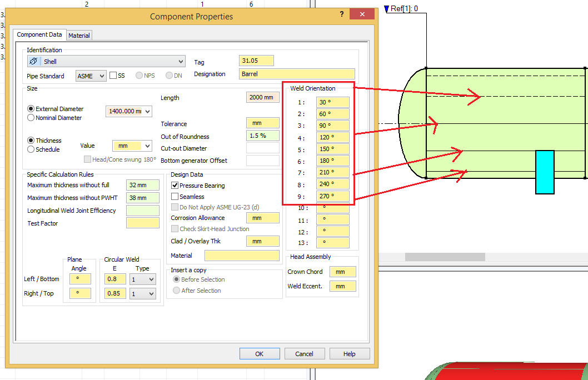Switch to the Material tab
Image resolution: width=588 pixels, height=380 pixels.
click(x=79, y=35)
